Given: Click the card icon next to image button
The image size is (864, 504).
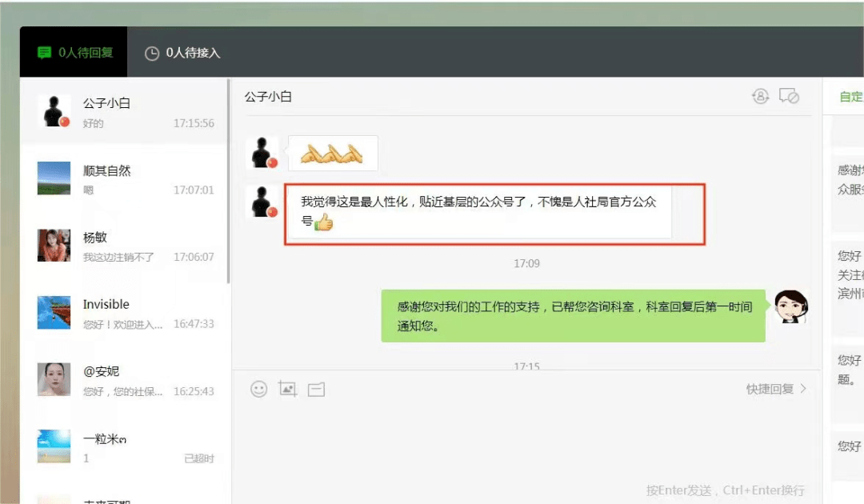Looking at the screenshot, I should pyautogui.click(x=316, y=390).
